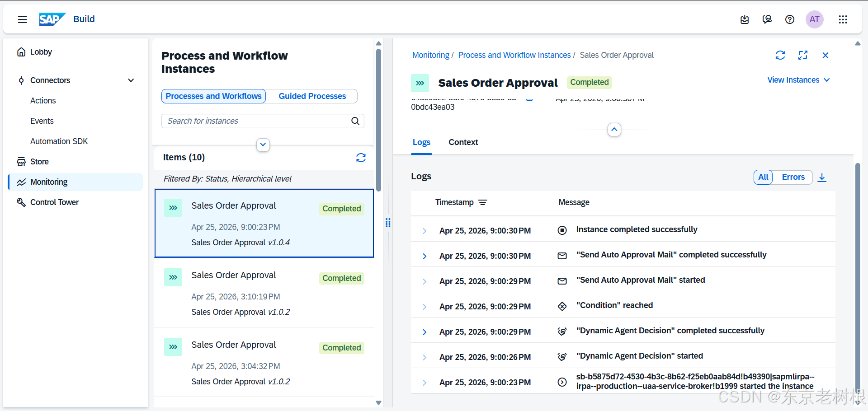
Task: Click Process and Workflow Instances breadcrumb
Action: 514,55
